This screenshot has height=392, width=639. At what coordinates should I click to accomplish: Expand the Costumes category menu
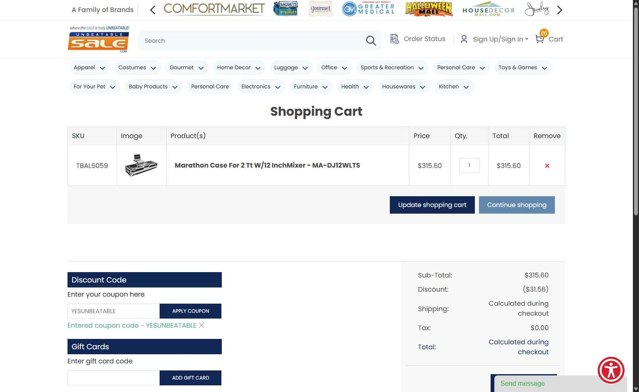pos(137,68)
